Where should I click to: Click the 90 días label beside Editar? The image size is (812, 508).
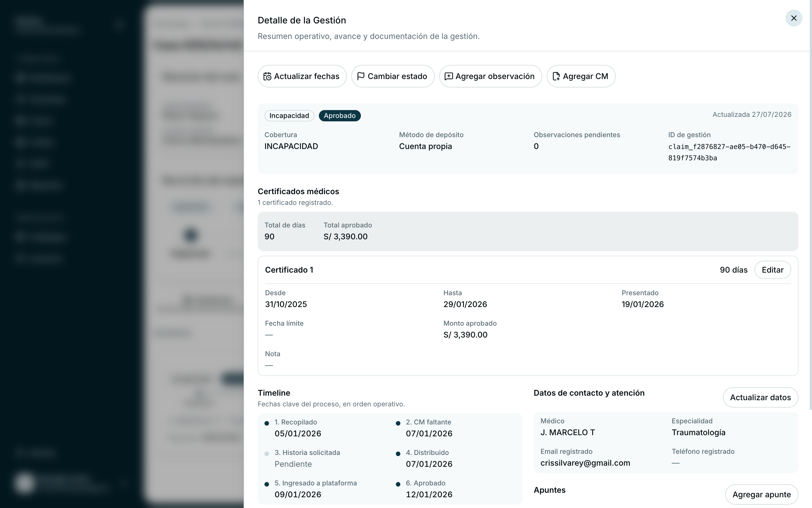click(x=734, y=270)
